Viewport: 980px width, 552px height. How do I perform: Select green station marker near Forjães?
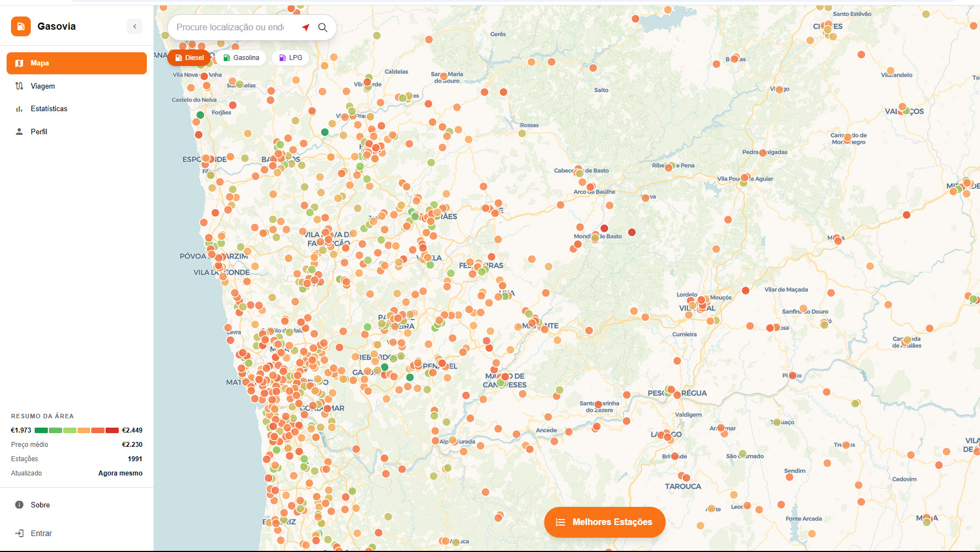200,115
